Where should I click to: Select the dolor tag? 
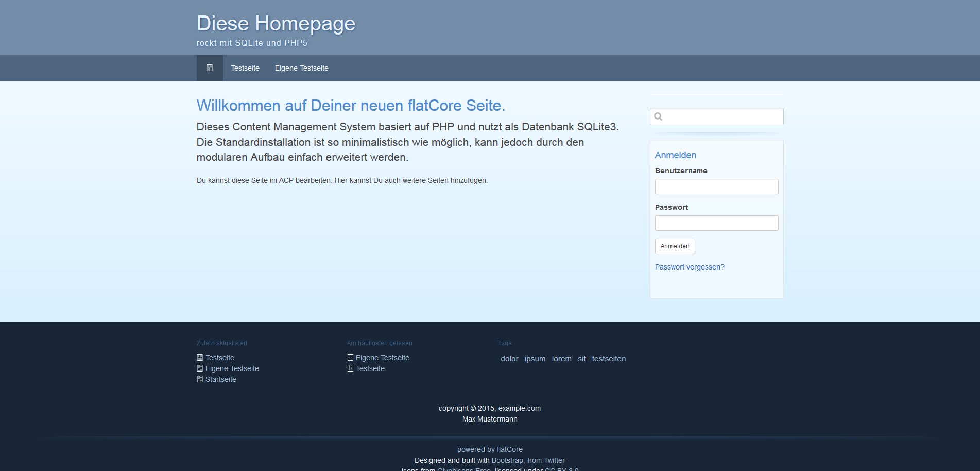[509, 359]
